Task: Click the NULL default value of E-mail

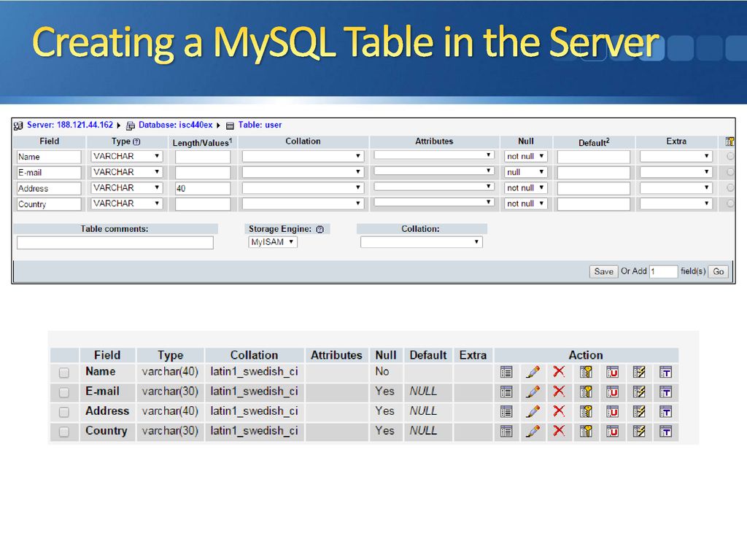Action: [x=423, y=392]
